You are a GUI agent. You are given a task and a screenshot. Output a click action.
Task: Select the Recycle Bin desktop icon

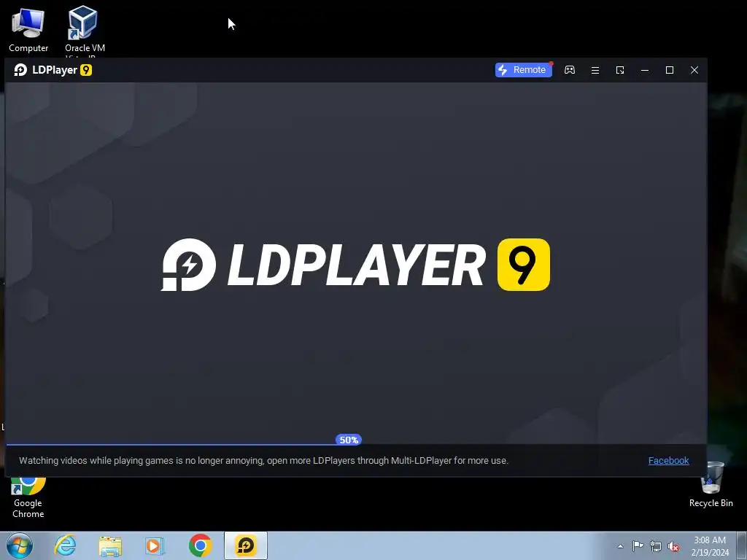coord(711,485)
